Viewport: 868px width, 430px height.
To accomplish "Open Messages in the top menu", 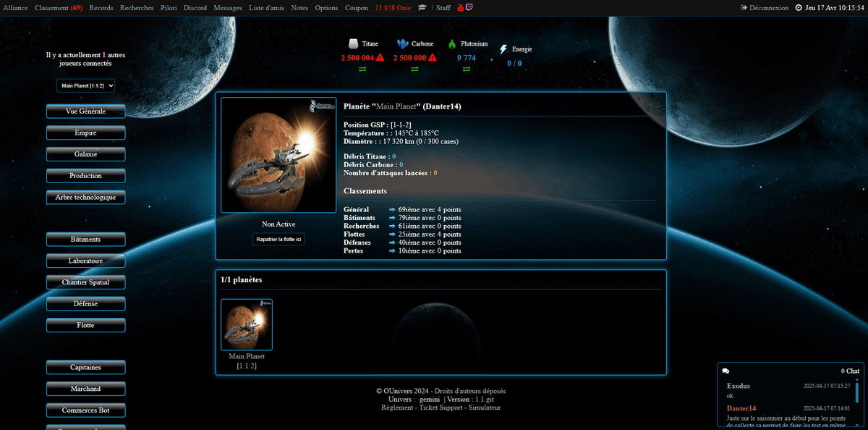I will point(228,7).
